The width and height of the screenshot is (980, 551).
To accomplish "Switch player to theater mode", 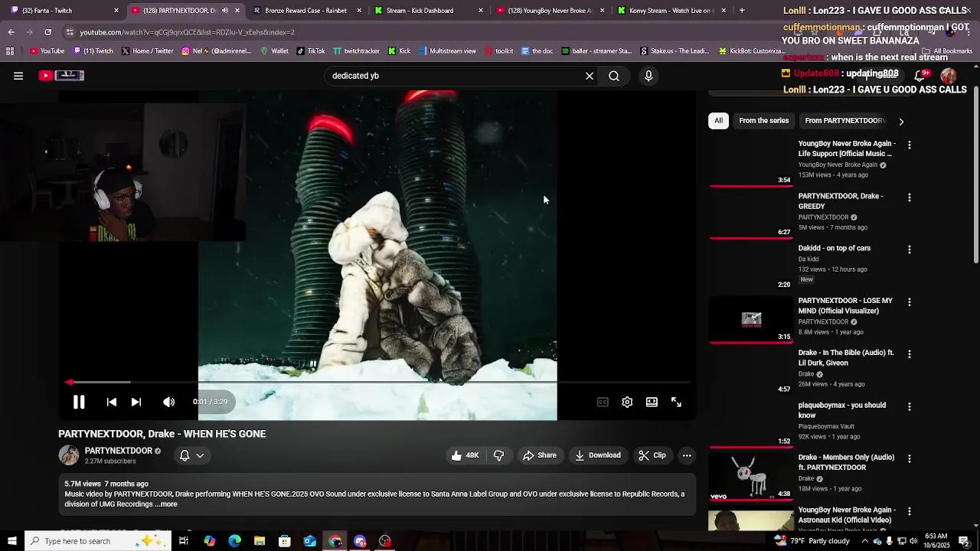I will tap(652, 402).
